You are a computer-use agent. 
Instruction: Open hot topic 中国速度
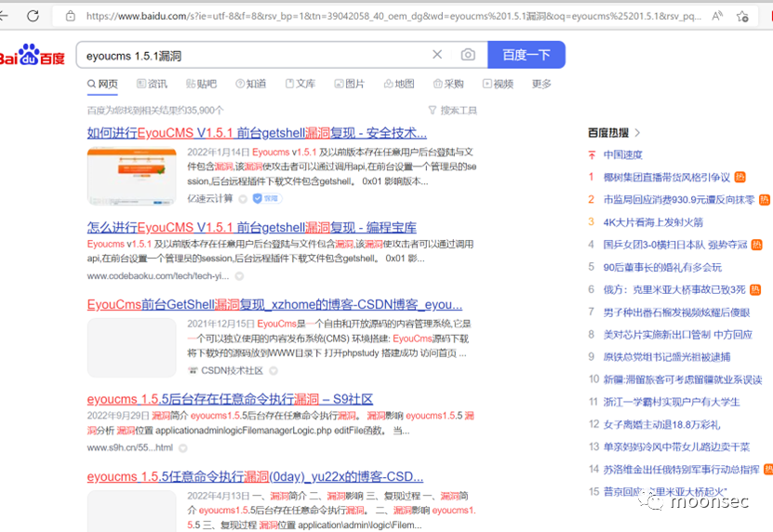click(x=622, y=154)
